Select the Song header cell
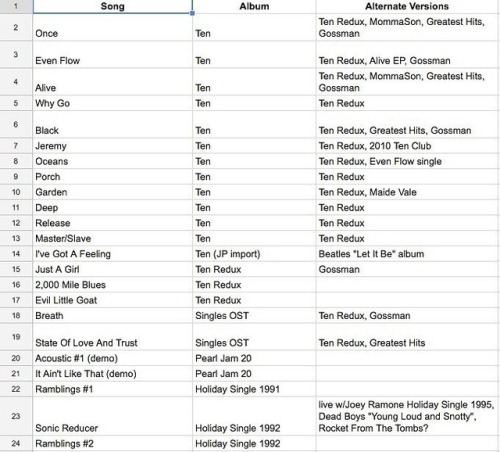 (x=113, y=6)
